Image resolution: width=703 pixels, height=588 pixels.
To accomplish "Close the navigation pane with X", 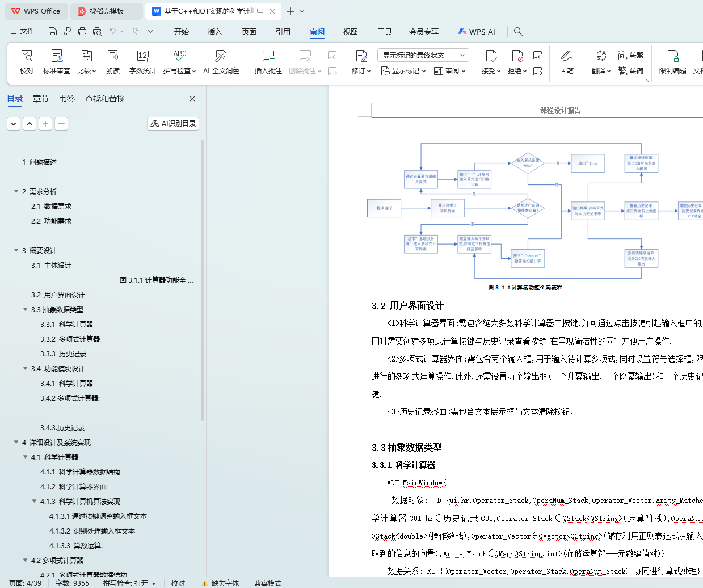I will [x=192, y=99].
